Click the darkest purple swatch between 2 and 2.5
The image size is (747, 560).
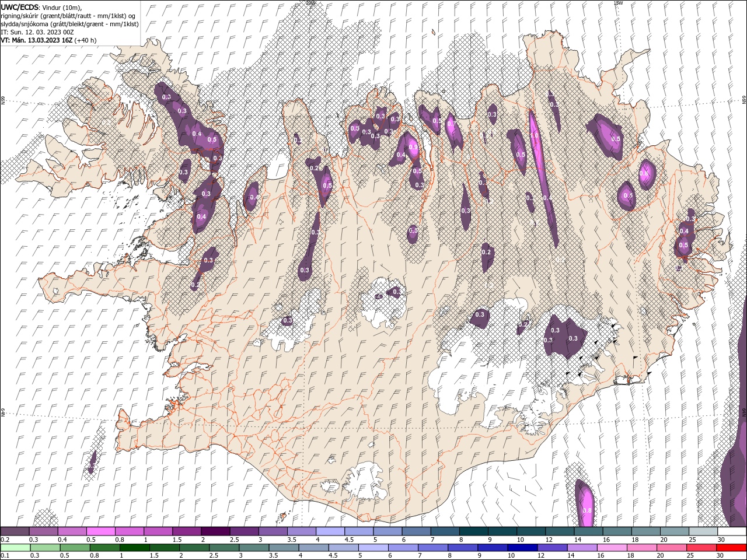215,531
